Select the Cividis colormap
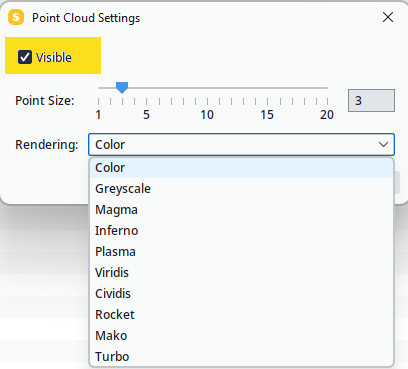The height and width of the screenshot is (369, 408). coord(241,294)
